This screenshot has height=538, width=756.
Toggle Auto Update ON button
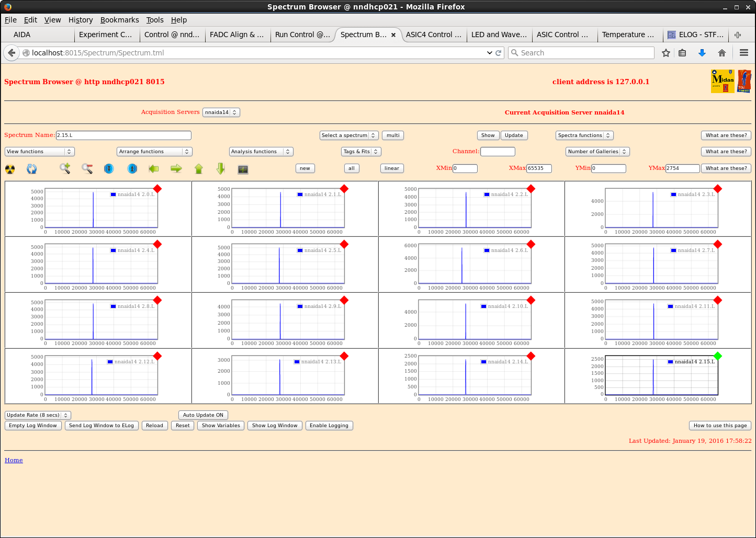(x=203, y=415)
